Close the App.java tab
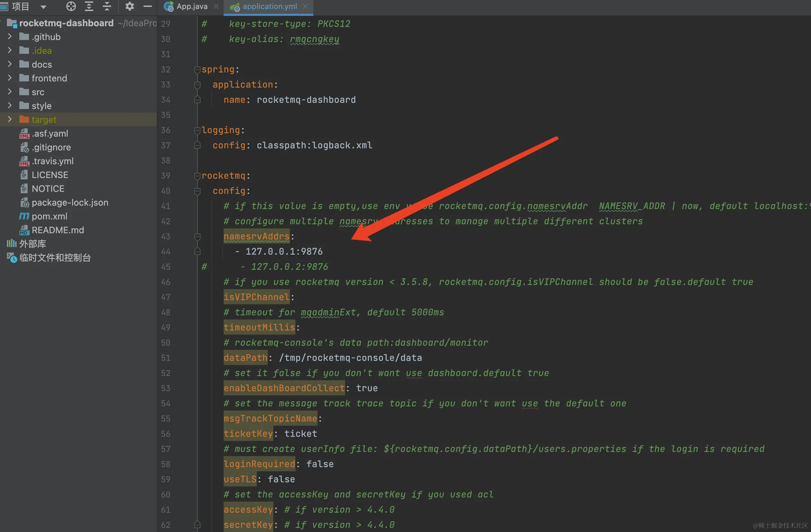811x532 pixels. 216,6
